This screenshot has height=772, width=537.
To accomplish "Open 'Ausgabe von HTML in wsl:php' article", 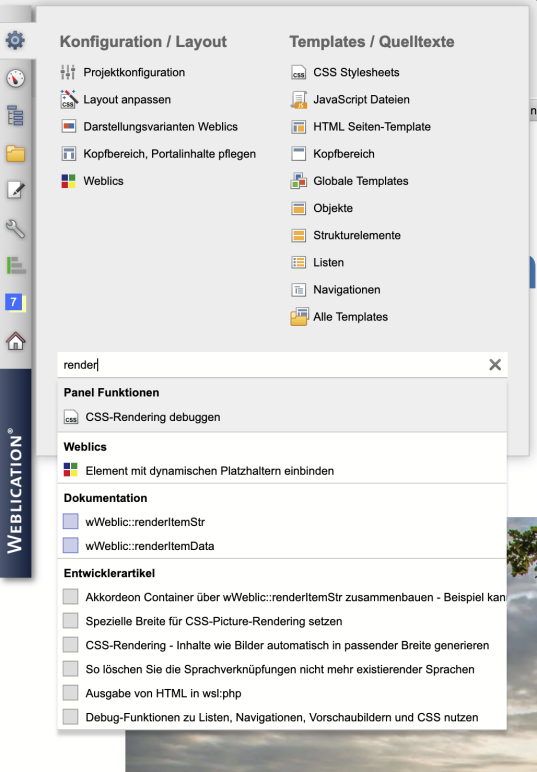I will click(282, 693).
